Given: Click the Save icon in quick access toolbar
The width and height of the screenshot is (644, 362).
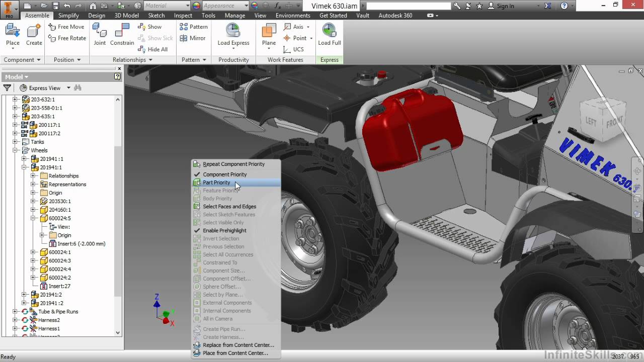Looking at the screenshot, I should click(55, 6).
